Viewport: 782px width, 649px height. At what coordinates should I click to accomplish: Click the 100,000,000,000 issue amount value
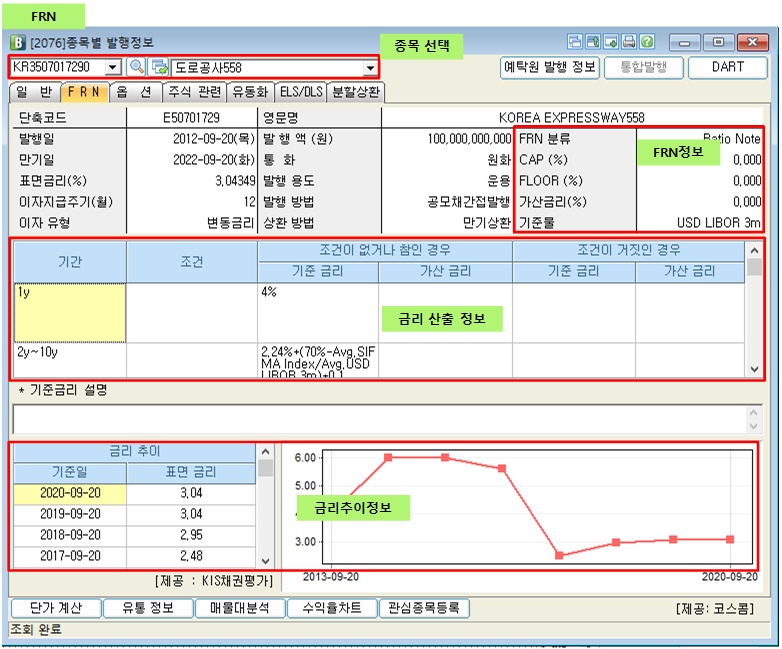(x=469, y=139)
